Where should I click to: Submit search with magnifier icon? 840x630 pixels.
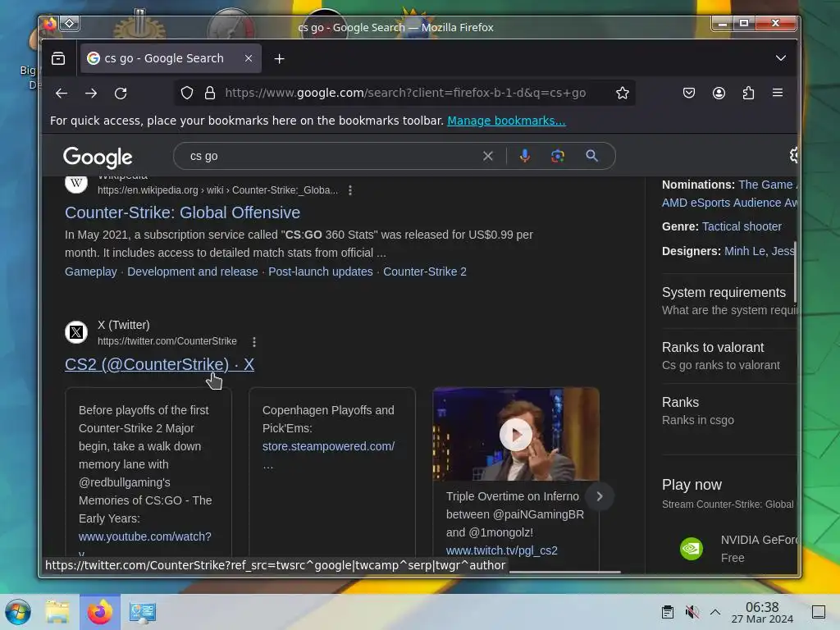click(591, 156)
